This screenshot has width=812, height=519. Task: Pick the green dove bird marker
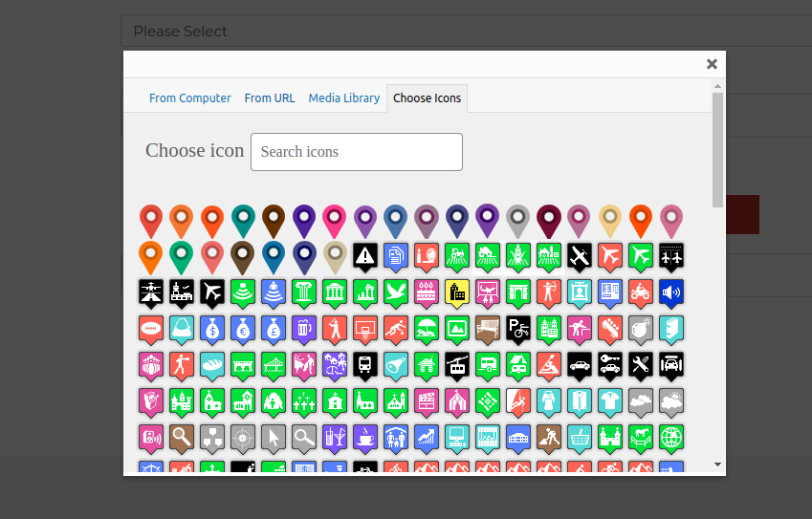pos(396,292)
